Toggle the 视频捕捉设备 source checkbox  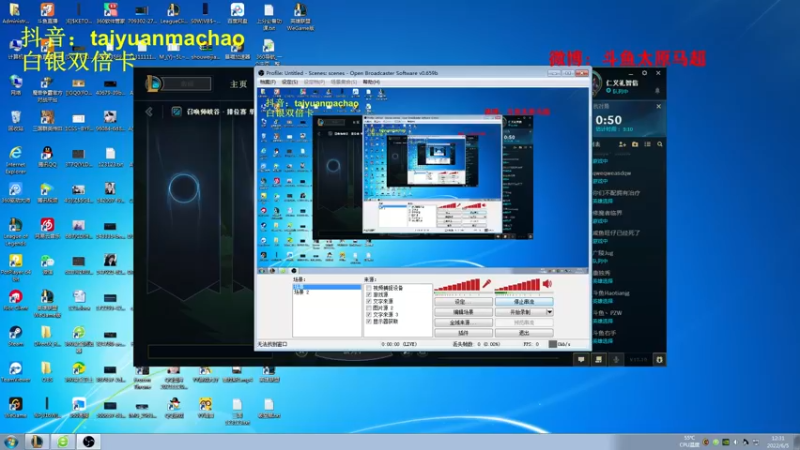tap(369, 288)
